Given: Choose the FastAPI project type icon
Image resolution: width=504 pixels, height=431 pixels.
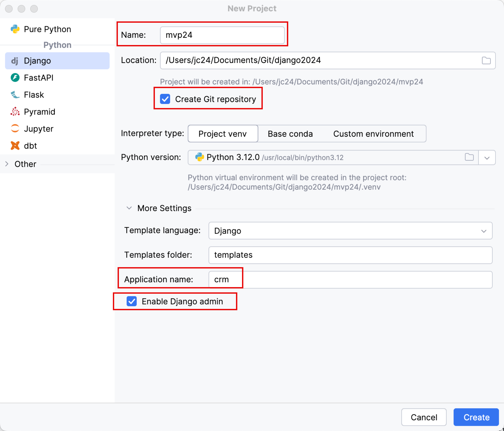Looking at the screenshot, I should click(15, 78).
